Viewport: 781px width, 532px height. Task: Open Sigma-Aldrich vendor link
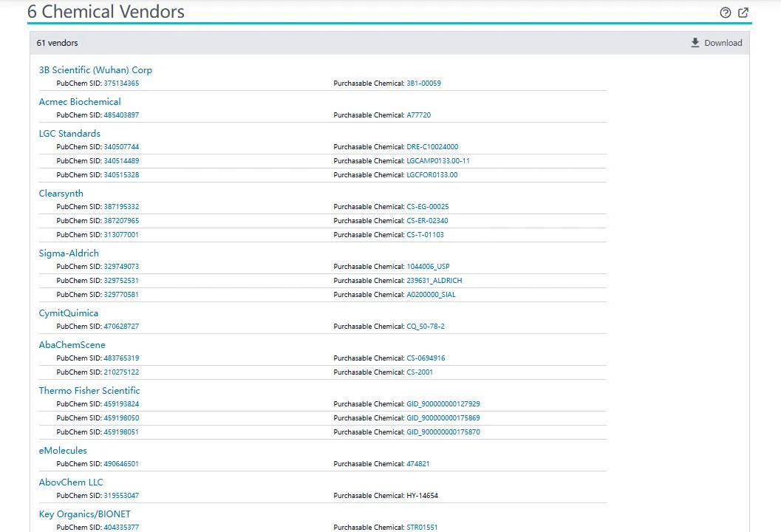pos(69,253)
